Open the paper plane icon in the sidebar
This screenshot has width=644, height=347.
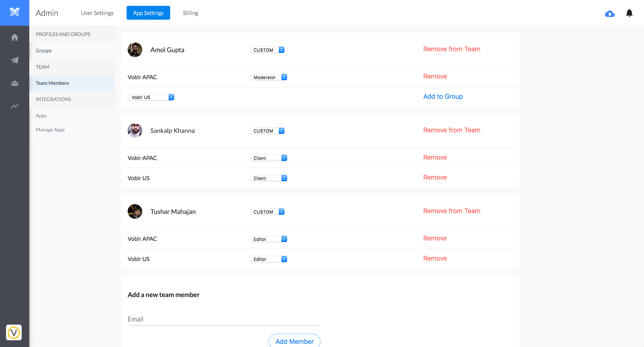[15, 60]
